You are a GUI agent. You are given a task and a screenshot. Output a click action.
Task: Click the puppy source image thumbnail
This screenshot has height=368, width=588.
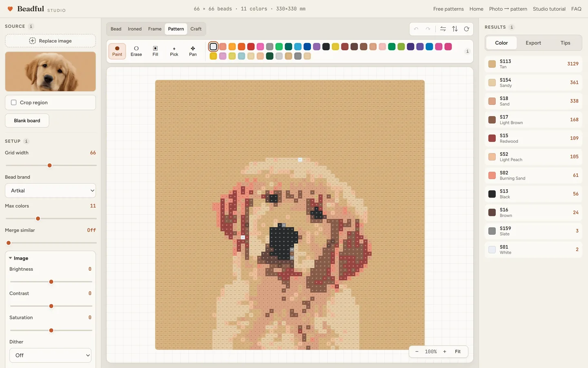(50, 72)
